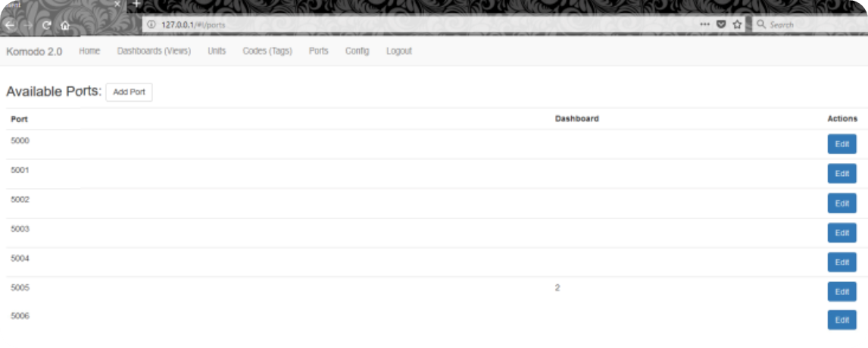
Task: Reload the page with the refresh icon
Action: tap(46, 25)
